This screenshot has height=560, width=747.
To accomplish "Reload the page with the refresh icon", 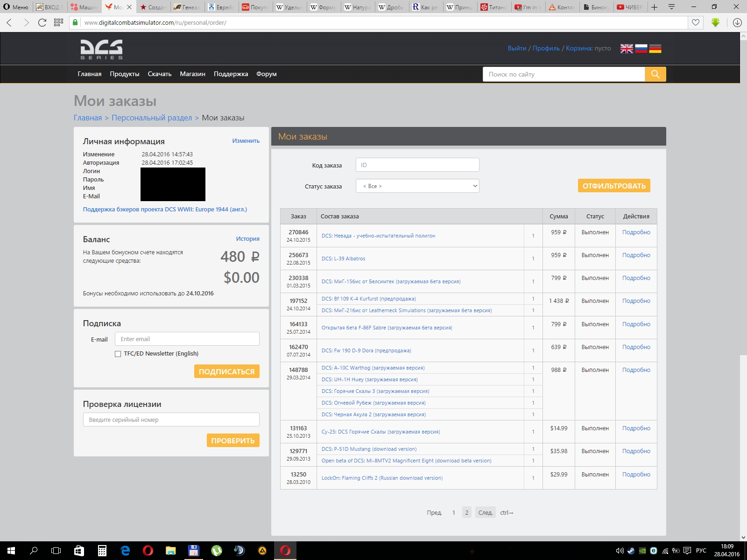I will (42, 22).
